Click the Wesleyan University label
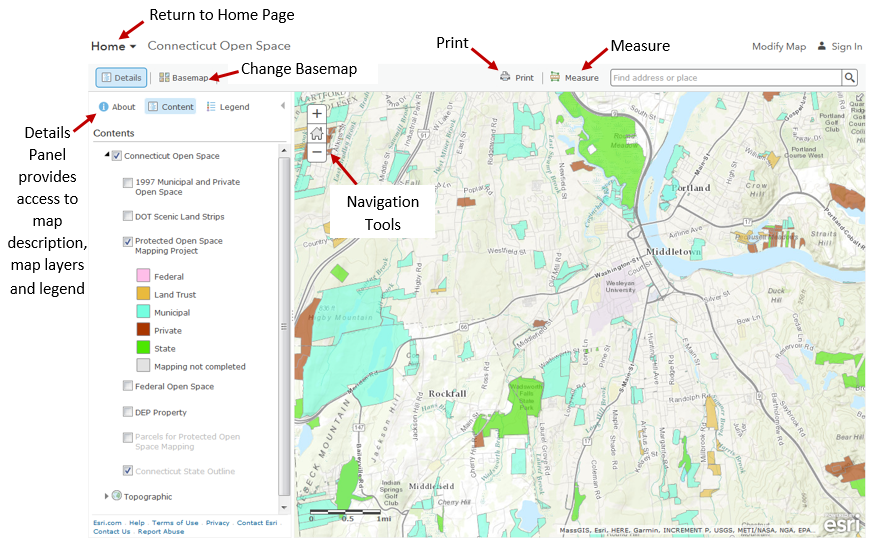 (620, 287)
